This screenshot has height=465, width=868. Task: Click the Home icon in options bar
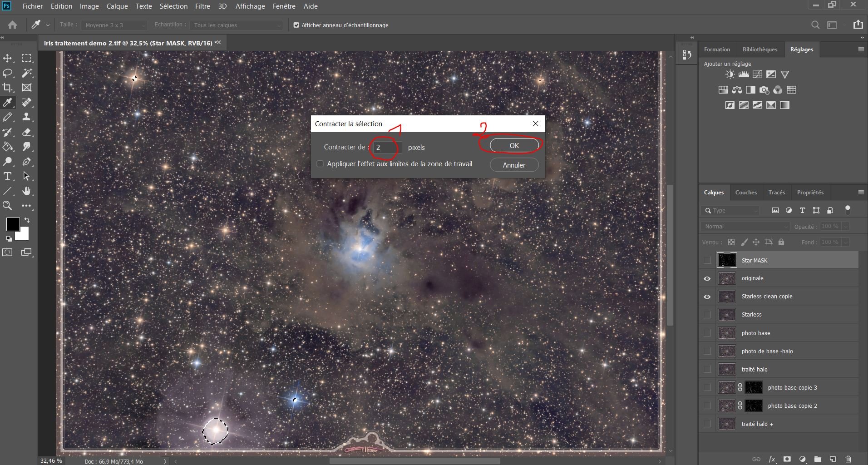(13, 25)
